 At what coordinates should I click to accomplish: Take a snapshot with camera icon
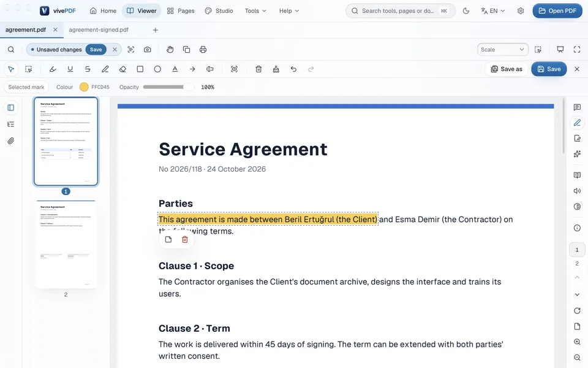(148, 50)
